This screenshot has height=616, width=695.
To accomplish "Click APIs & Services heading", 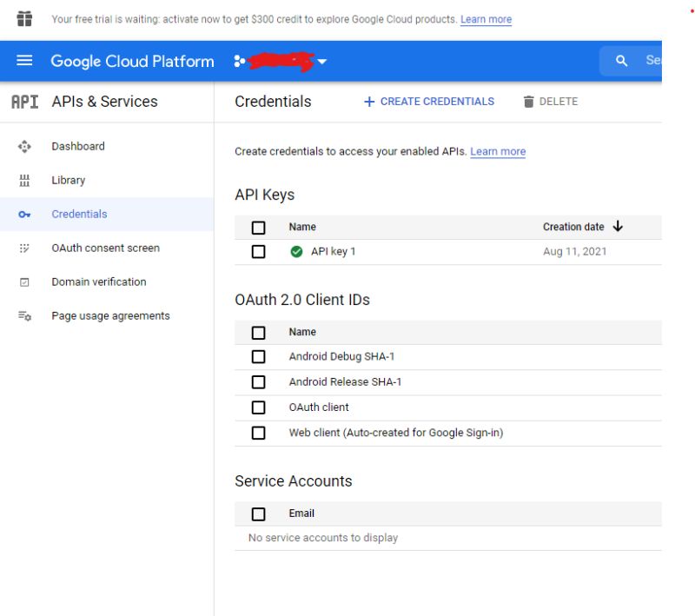I will point(104,102).
